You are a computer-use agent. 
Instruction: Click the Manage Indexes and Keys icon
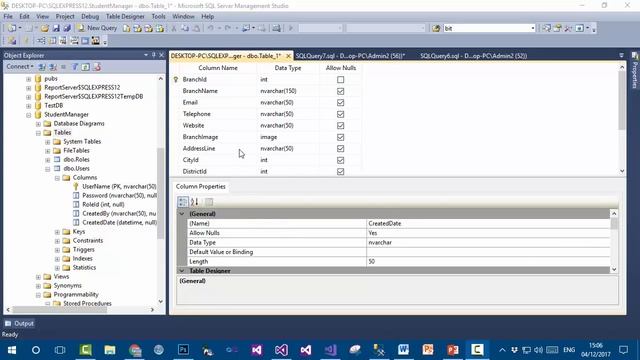pos(52,41)
